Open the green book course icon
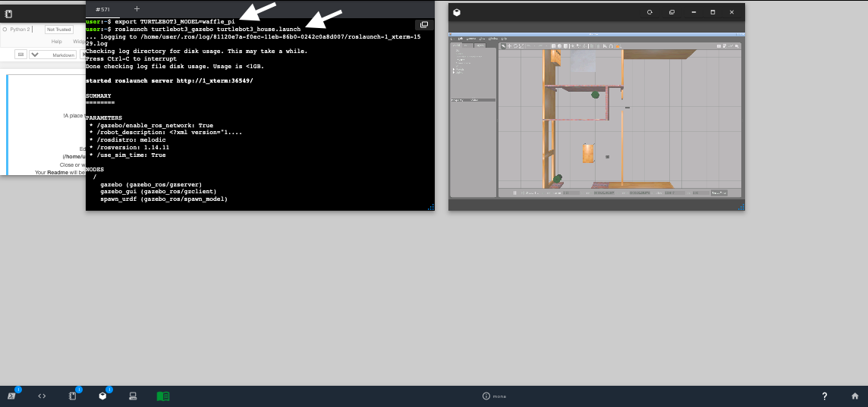The image size is (868, 407). (x=162, y=396)
